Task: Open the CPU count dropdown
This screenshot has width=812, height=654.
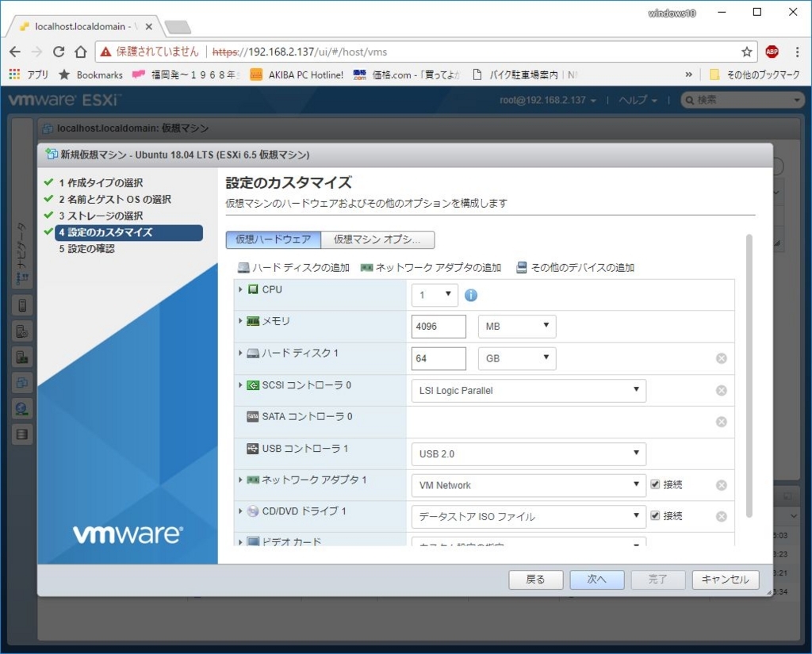Action: click(x=435, y=295)
